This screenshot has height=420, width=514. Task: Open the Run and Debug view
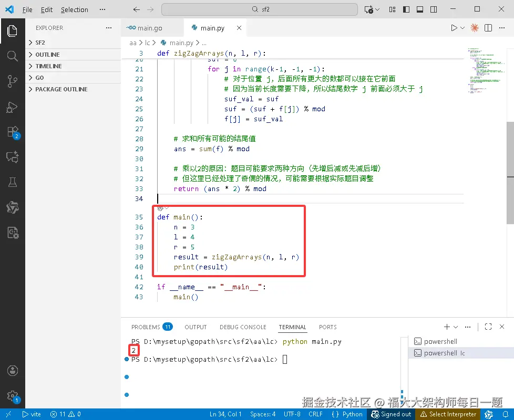coord(12,107)
